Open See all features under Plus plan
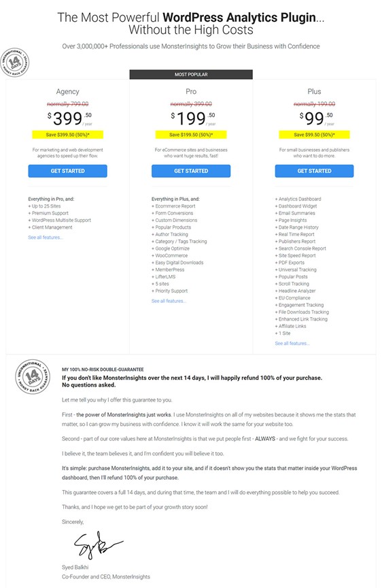382x588 pixels. pos(292,343)
